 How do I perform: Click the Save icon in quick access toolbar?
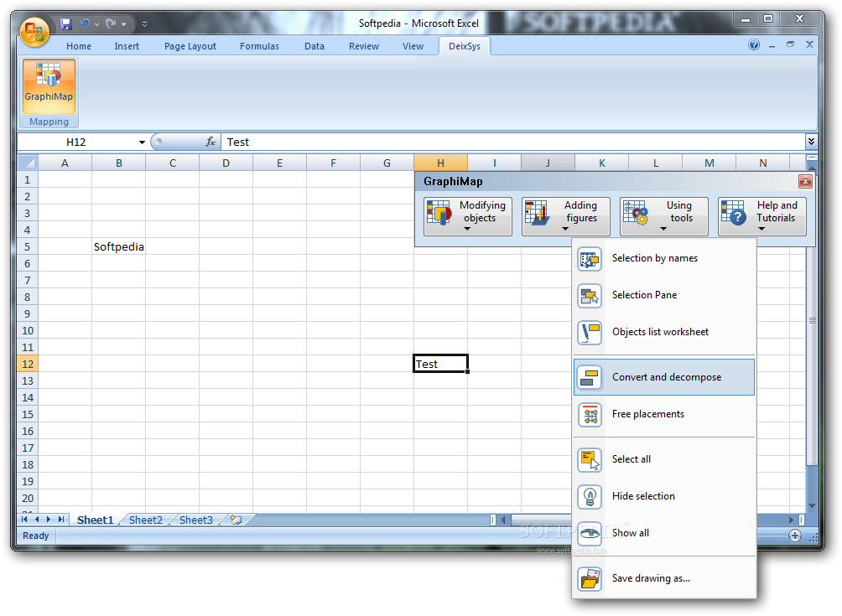click(x=66, y=24)
